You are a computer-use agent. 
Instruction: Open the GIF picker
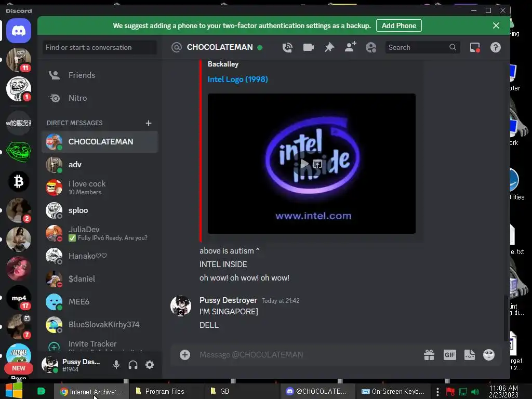449,355
